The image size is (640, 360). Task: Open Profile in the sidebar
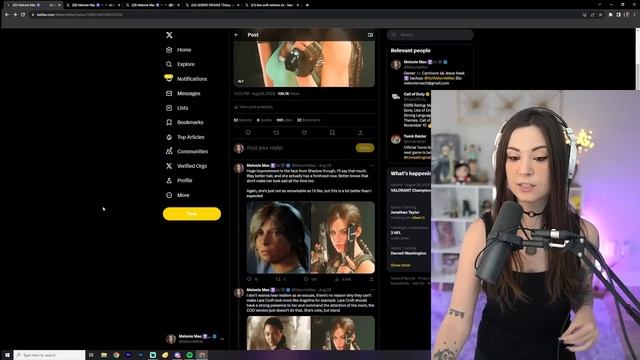click(x=179, y=180)
